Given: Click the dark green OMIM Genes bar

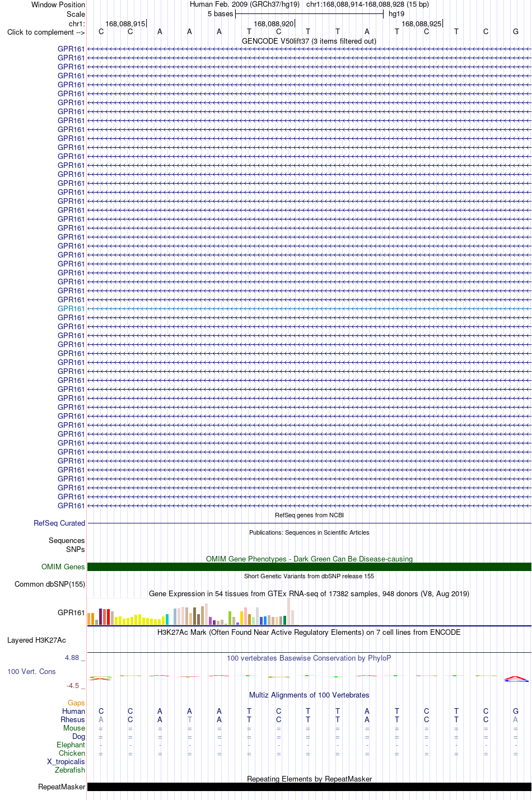Looking at the screenshot, I should click(309, 567).
